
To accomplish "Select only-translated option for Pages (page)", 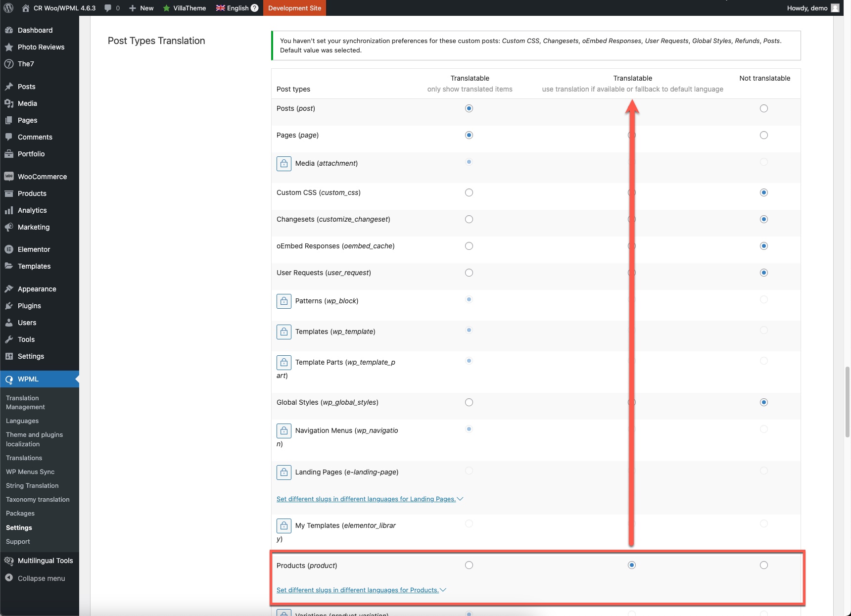I will pos(469,135).
